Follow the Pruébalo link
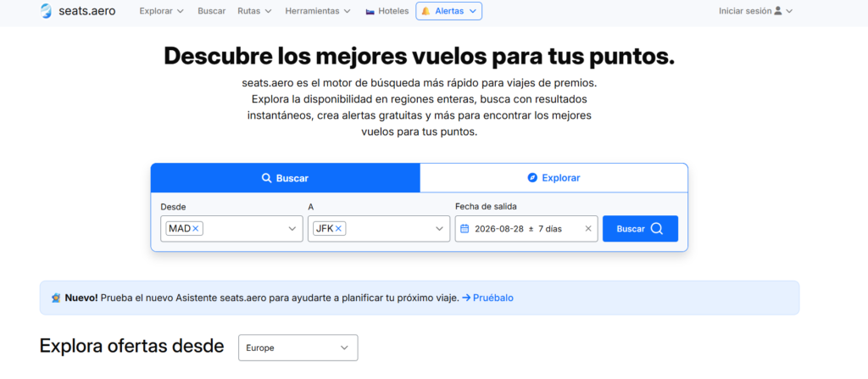Screen dimensions: 868x379 coord(487,298)
